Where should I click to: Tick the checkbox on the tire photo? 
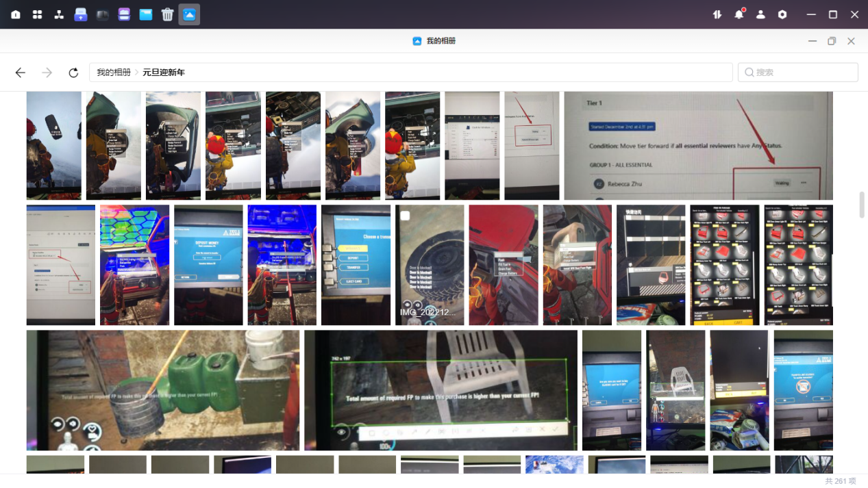click(406, 216)
